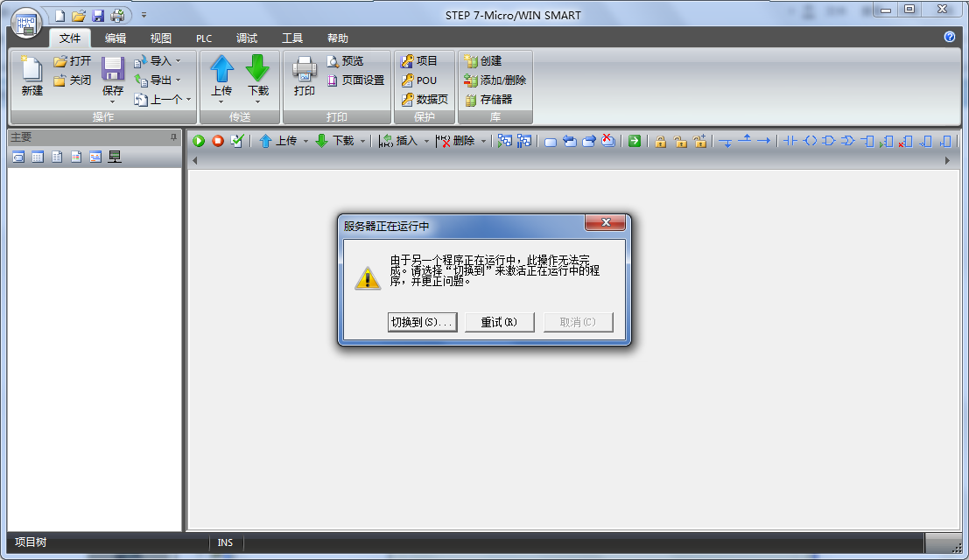Click the large 新建 (New) icon

tap(32, 74)
